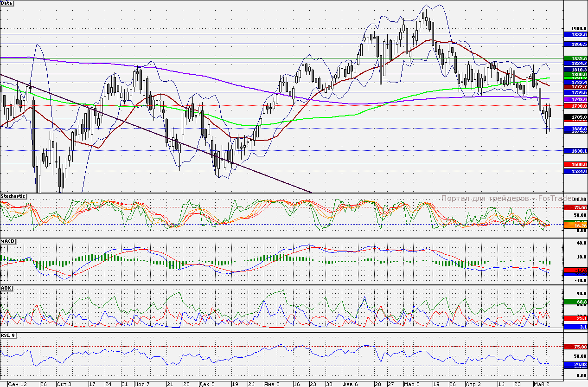
Task: Click the purple 1743.9 moving average tag
Action: pyautogui.click(x=575, y=100)
